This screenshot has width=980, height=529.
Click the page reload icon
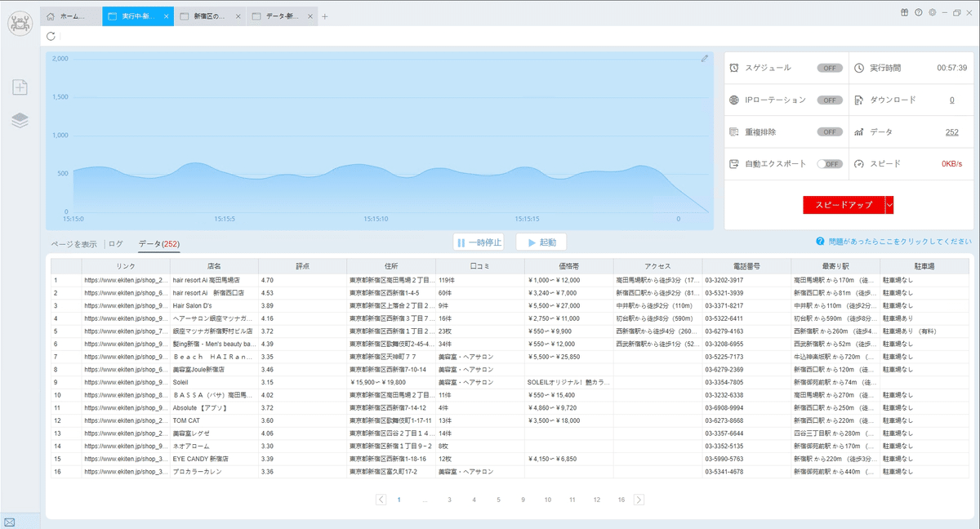click(x=51, y=36)
